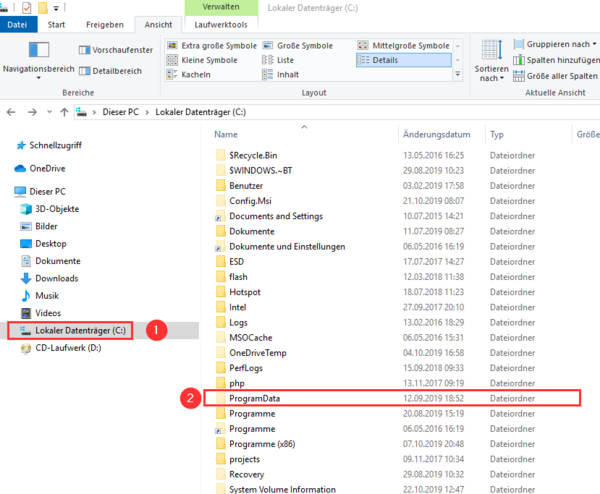The height and width of the screenshot is (494, 600).
Task: Open the recent locations dropdown chevron
Action: [49, 112]
